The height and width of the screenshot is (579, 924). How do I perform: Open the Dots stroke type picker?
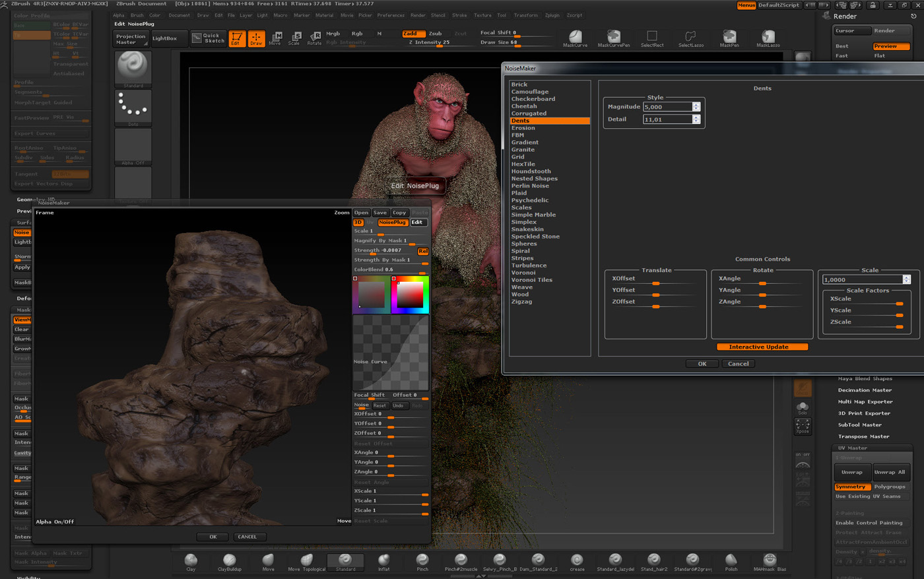(133, 108)
